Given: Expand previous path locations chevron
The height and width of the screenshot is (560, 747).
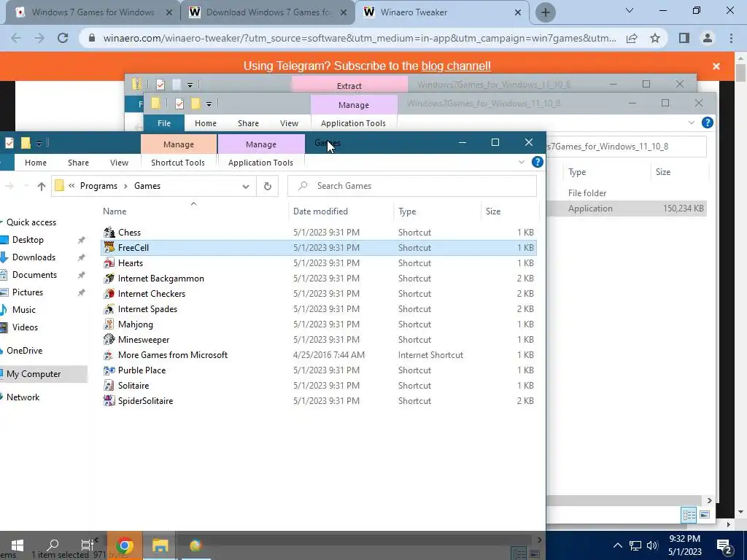Looking at the screenshot, I should pyautogui.click(x=71, y=186).
